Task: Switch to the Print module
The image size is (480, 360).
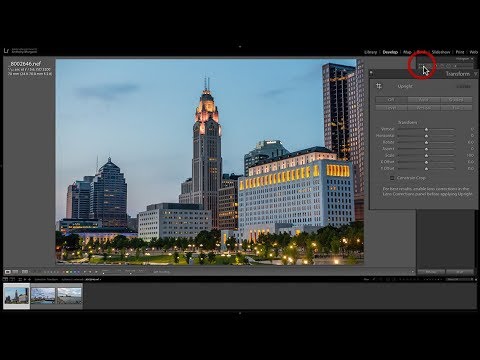Action: 460,52
